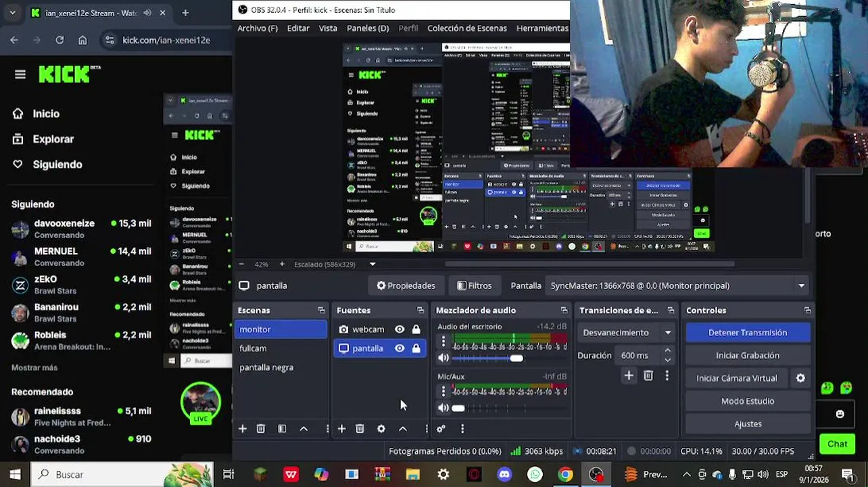This screenshot has width=868, height=487.
Task: Remove selected source with Fuentes trash icon
Action: [360, 429]
